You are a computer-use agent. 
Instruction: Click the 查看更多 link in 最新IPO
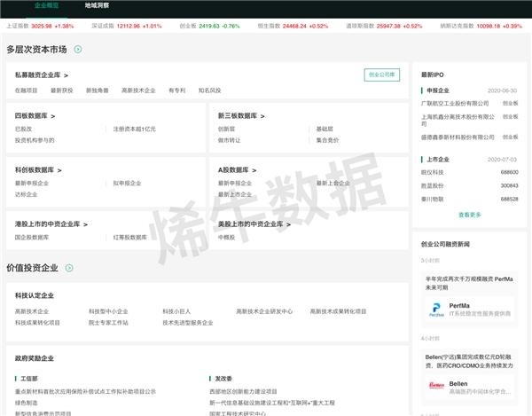click(470, 215)
